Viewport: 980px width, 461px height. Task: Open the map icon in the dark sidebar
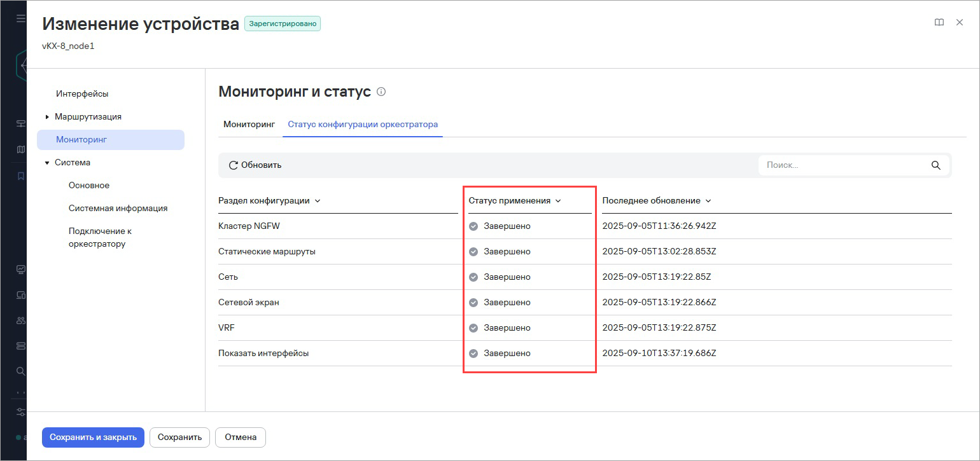(x=20, y=149)
